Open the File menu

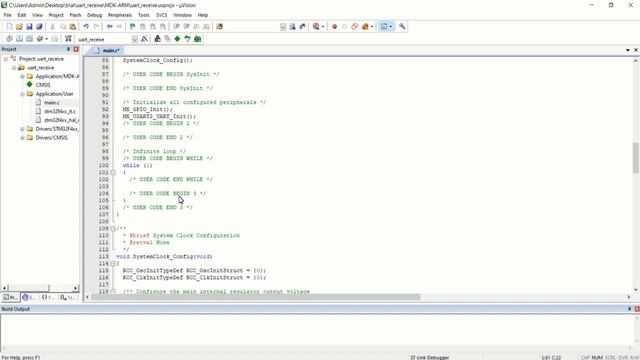tap(8, 15)
